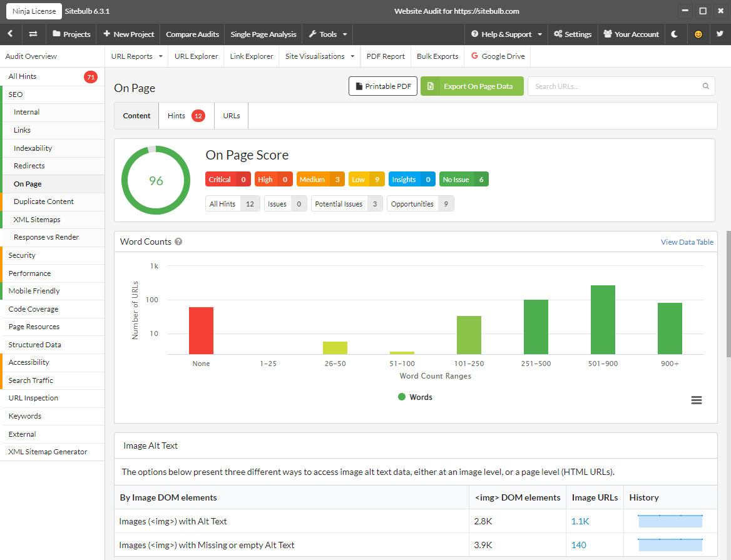Click the smiley feedback icon
Image resolution: width=731 pixels, height=560 pixels.
tap(698, 34)
